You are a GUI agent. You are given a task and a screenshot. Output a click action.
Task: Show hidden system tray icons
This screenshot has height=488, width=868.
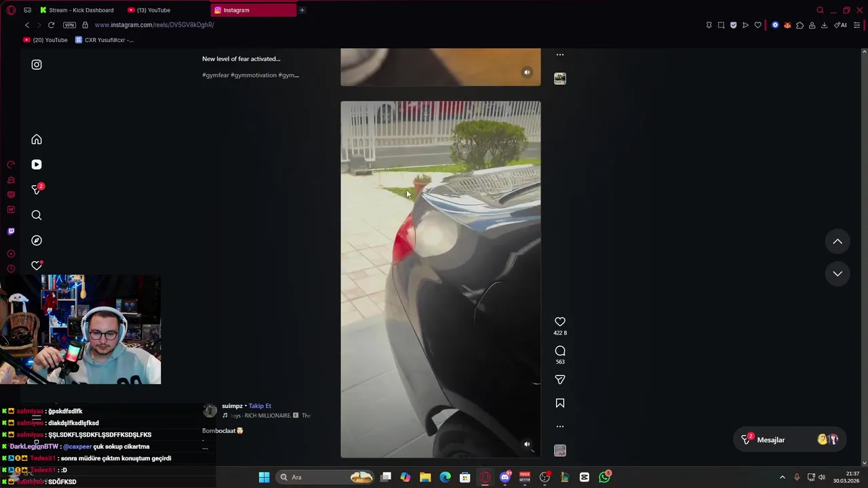pyautogui.click(x=782, y=477)
